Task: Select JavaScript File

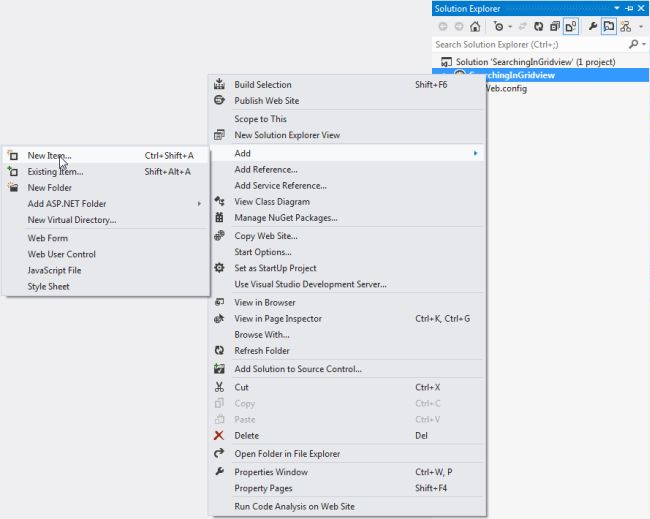Action: (x=105, y=271)
